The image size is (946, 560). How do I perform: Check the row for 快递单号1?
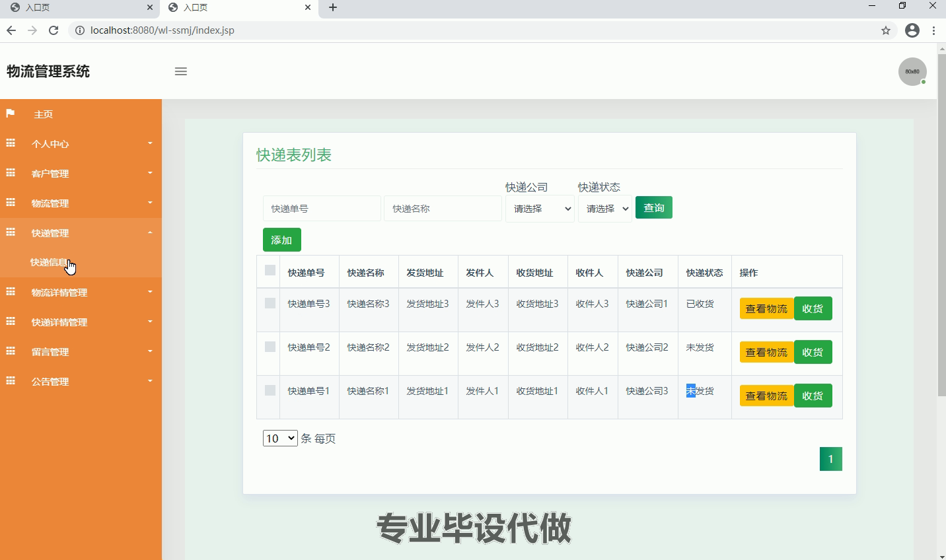click(x=270, y=390)
